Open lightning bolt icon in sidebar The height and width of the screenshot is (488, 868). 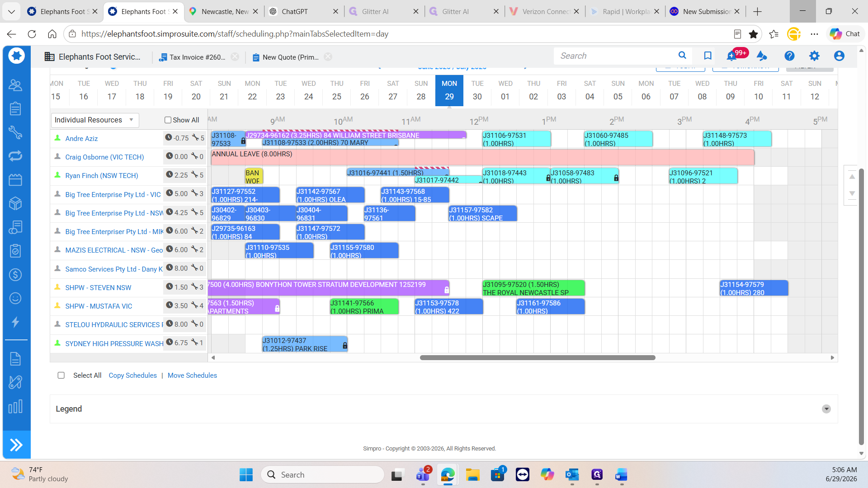click(x=15, y=322)
